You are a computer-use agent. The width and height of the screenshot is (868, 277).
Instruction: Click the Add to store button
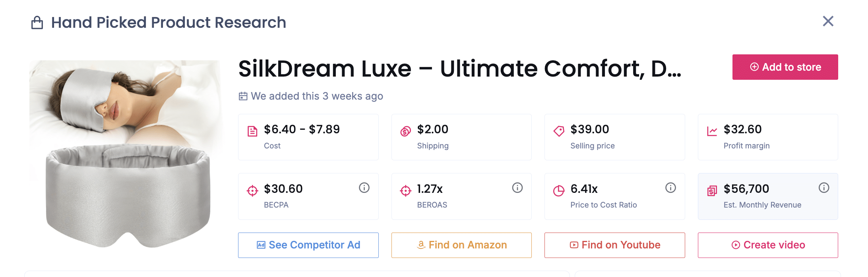785,67
